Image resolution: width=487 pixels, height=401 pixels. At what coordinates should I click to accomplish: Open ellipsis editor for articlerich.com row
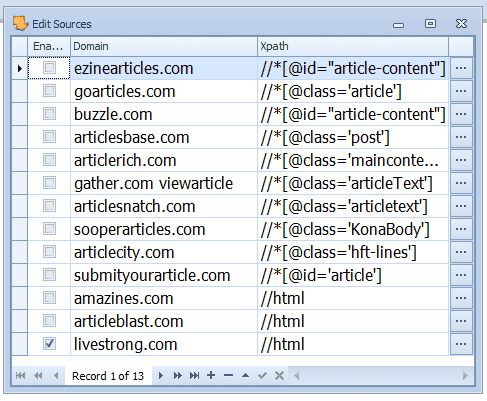click(x=461, y=160)
